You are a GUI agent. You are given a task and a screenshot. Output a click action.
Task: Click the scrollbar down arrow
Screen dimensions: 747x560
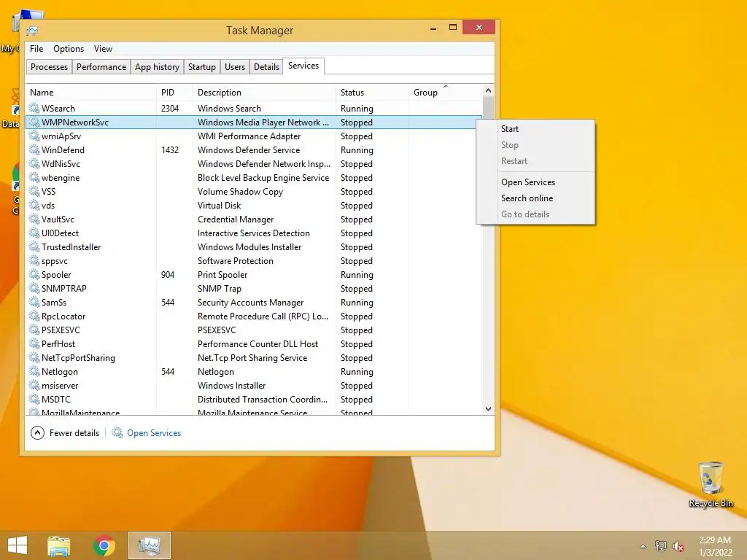pos(488,408)
